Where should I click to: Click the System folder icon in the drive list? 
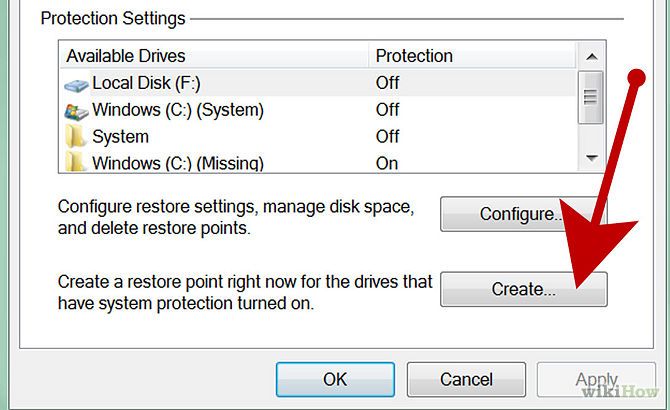pyautogui.click(x=75, y=137)
